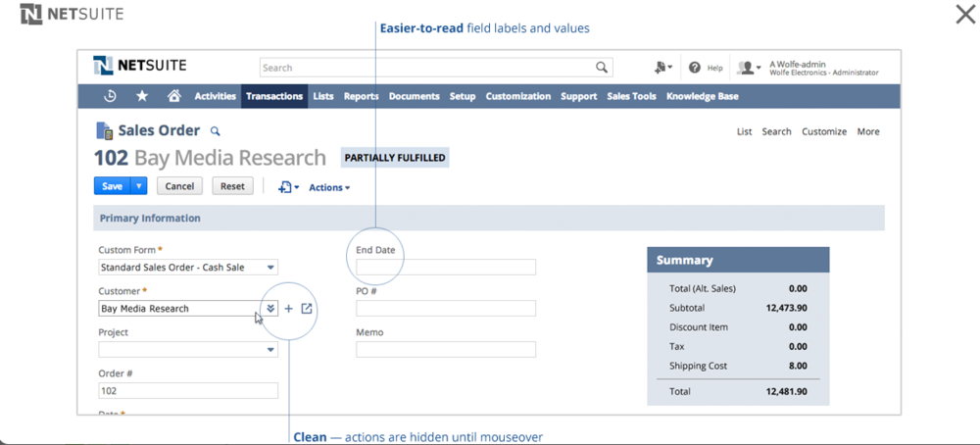Image resolution: width=980 pixels, height=445 pixels.
Task: Click the Help question mark icon
Action: click(x=695, y=68)
